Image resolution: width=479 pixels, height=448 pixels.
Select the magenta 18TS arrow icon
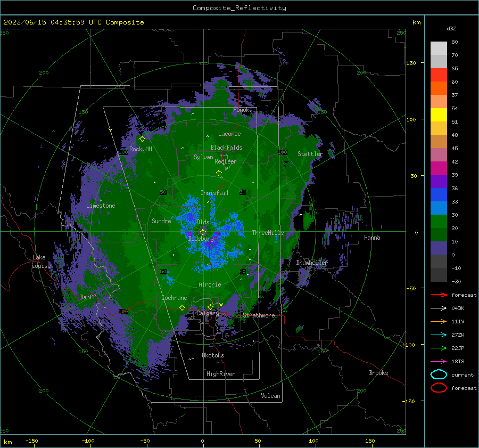pos(439,362)
